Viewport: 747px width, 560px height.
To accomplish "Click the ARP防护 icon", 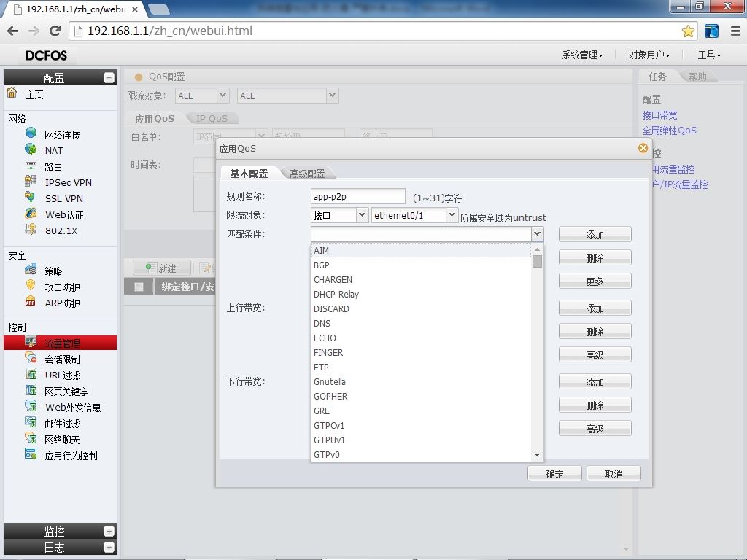I will pos(31,303).
